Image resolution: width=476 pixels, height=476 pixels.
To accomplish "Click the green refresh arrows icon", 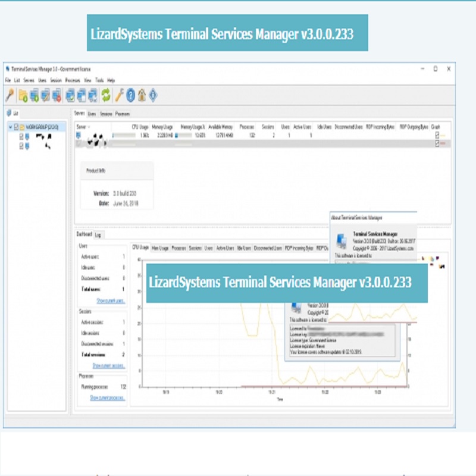I will pyautogui.click(x=106, y=95).
